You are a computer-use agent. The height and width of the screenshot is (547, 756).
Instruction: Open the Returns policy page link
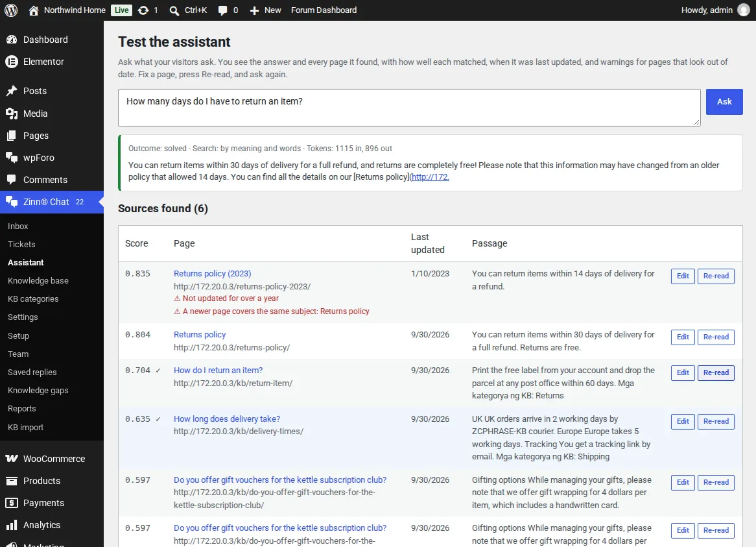tap(200, 335)
